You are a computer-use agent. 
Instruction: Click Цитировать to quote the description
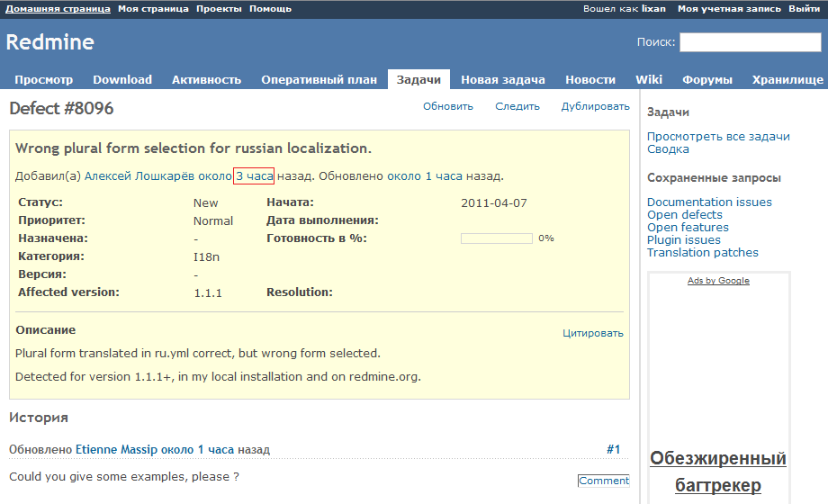[592, 333]
